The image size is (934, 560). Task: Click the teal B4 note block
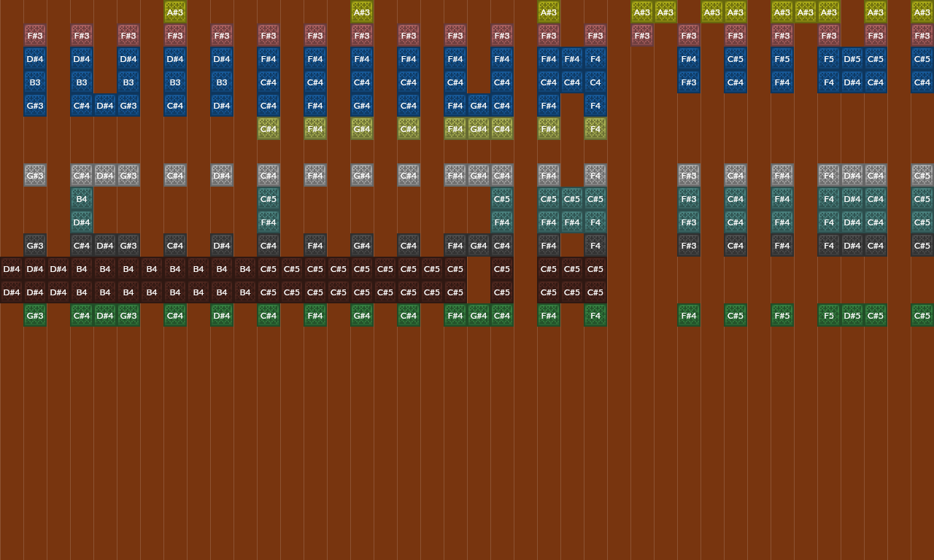coord(82,199)
